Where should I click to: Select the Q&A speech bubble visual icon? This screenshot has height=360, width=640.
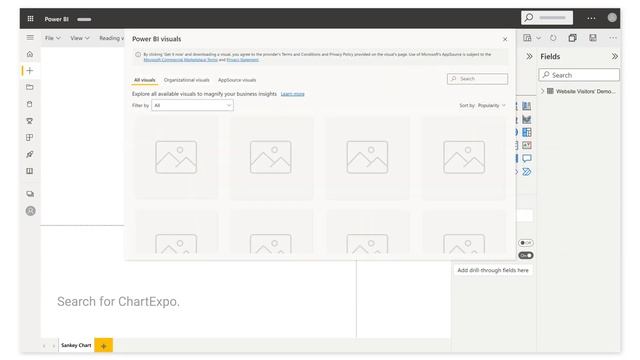pyautogui.click(x=527, y=158)
